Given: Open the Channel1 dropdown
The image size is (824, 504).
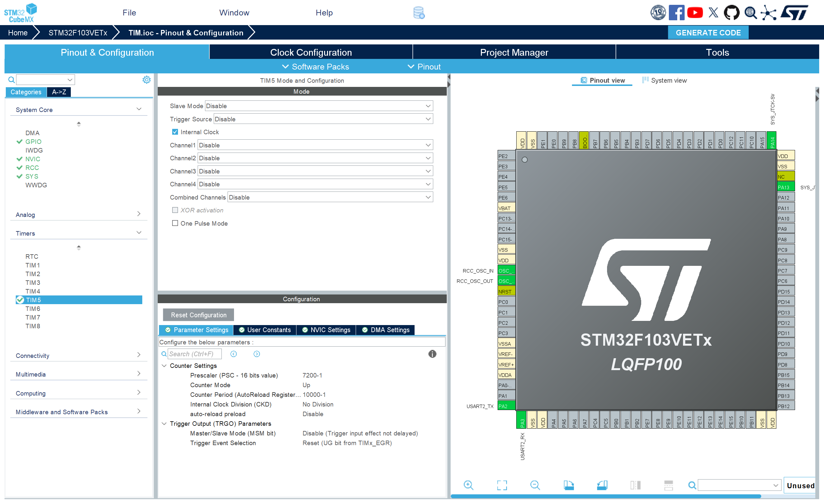Looking at the screenshot, I should click(x=315, y=145).
